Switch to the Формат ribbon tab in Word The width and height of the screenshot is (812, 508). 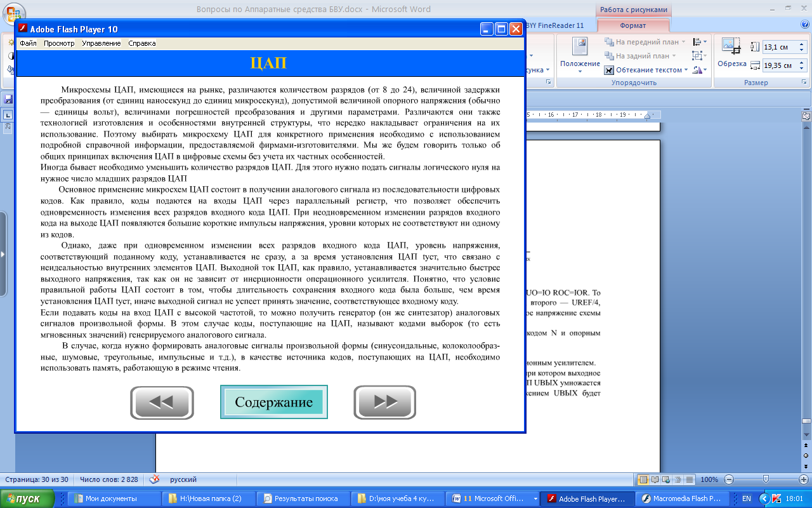coord(632,25)
